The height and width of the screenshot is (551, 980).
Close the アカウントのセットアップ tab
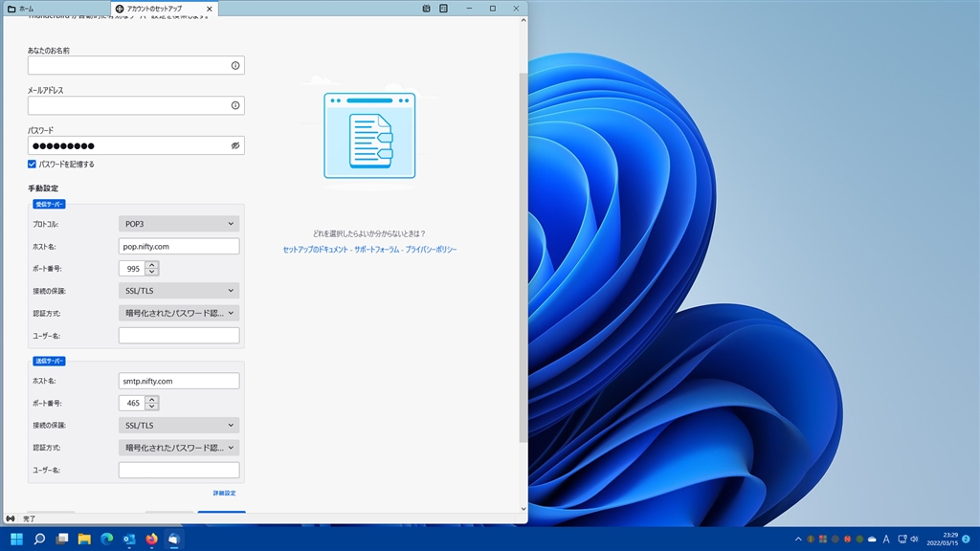tap(211, 8)
